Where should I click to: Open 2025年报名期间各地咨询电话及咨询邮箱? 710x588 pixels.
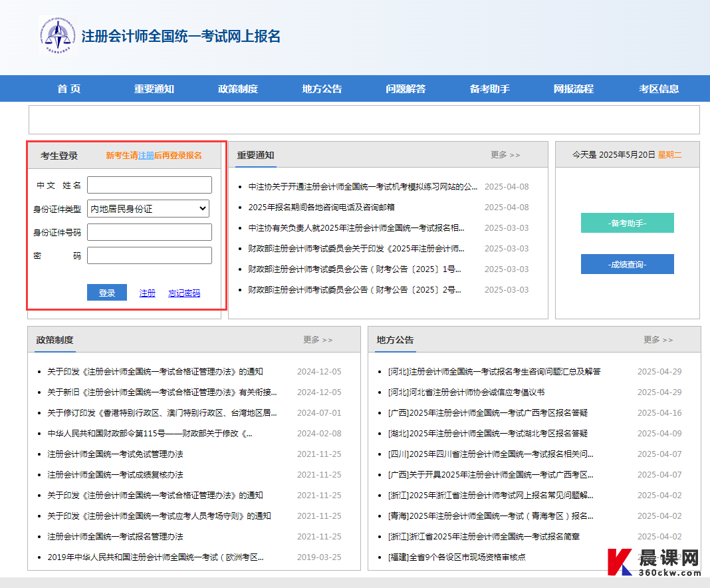(x=322, y=207)
